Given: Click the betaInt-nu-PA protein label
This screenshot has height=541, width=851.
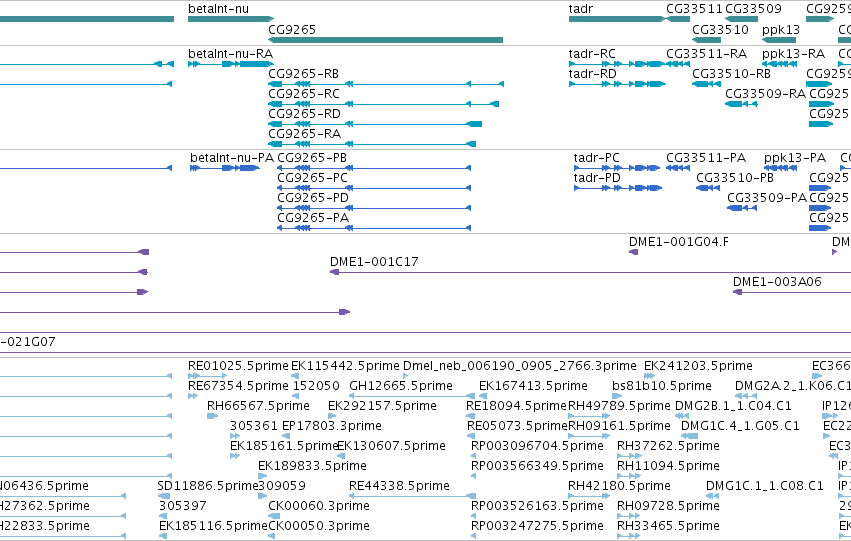Looking at the screenshot, I should point(232,158).
